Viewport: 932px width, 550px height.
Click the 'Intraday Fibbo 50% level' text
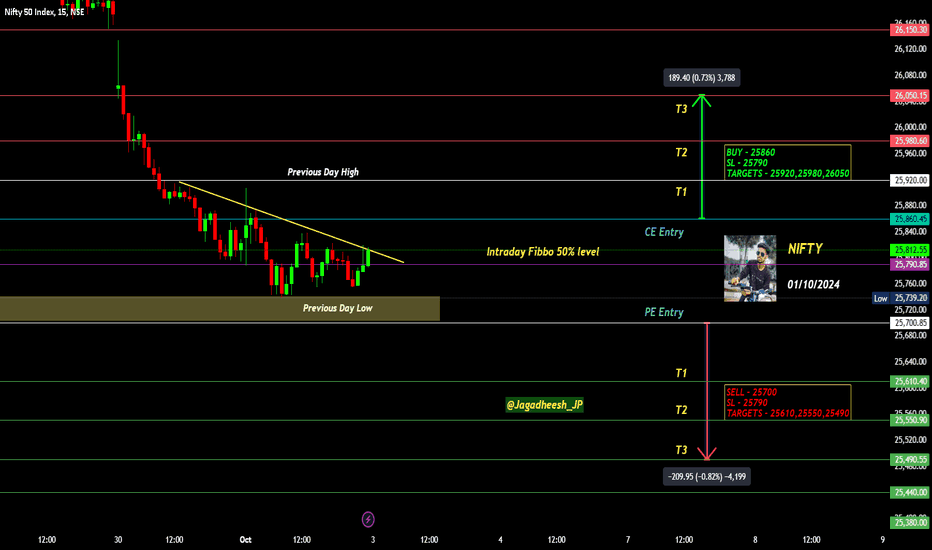tap(543, 252)
